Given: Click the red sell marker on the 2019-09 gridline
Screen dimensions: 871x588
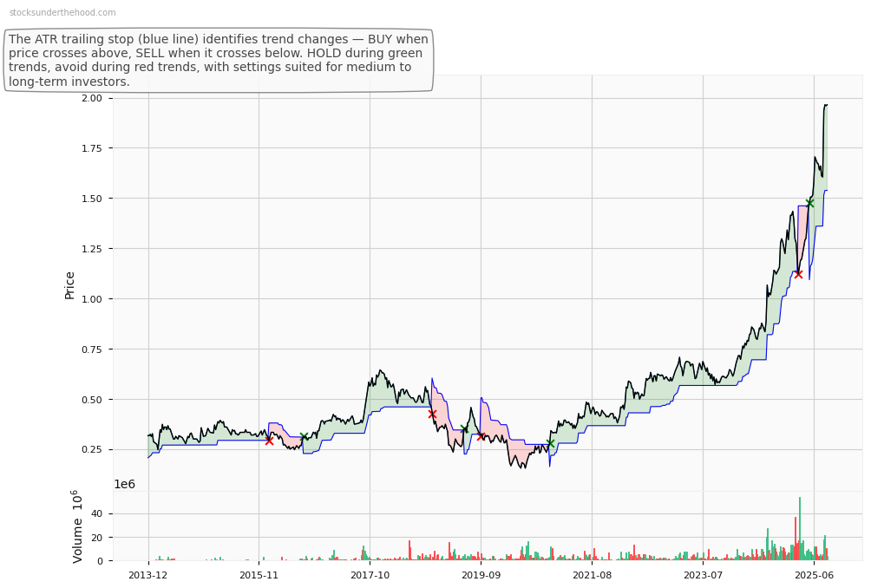Looking at the screenshot, I should 481,436.
